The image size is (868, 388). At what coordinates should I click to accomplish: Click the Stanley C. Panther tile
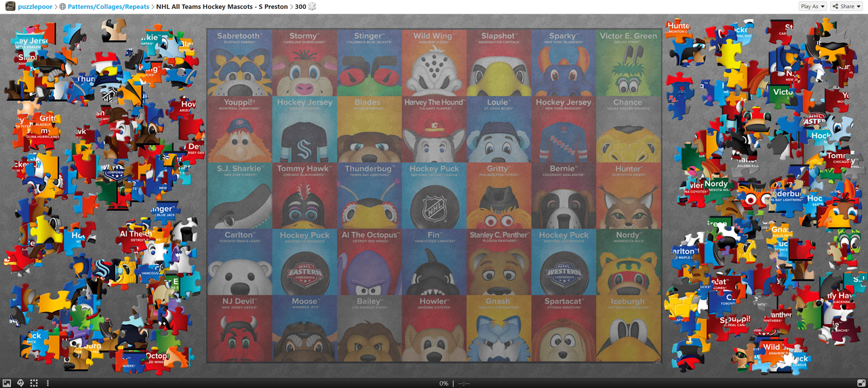pyautogui.click(x=498, y=262)
